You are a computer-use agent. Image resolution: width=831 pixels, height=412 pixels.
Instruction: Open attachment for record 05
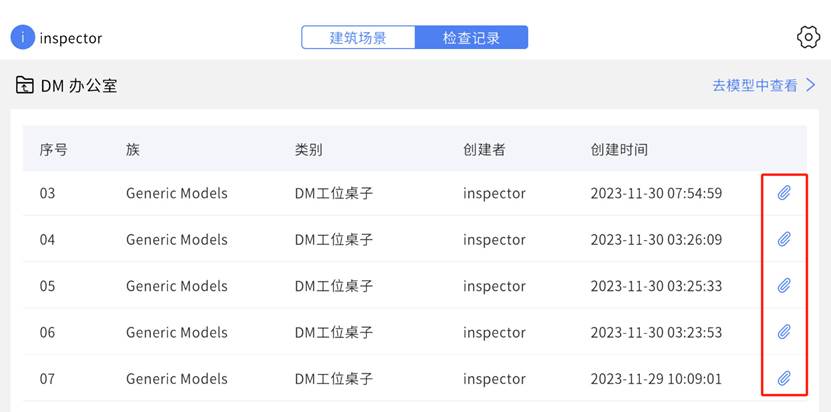784,286
